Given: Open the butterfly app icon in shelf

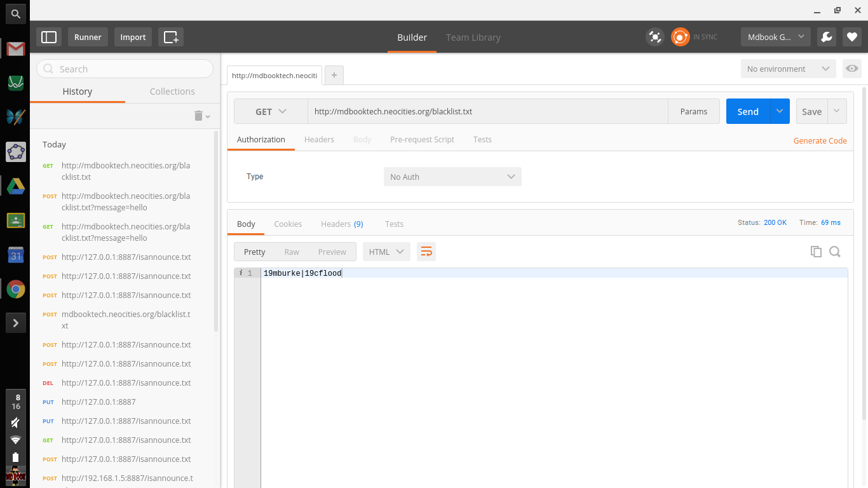Looking at the screenshot, I should (16, 117).
